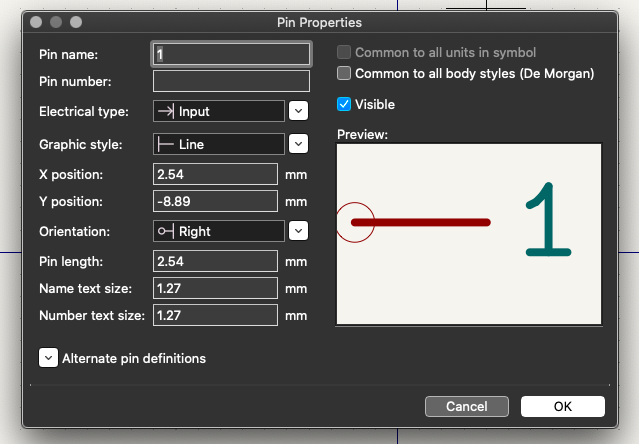Click the Number text size field
639x444 pixels.
pyautogui.click(x=215, y=315)
